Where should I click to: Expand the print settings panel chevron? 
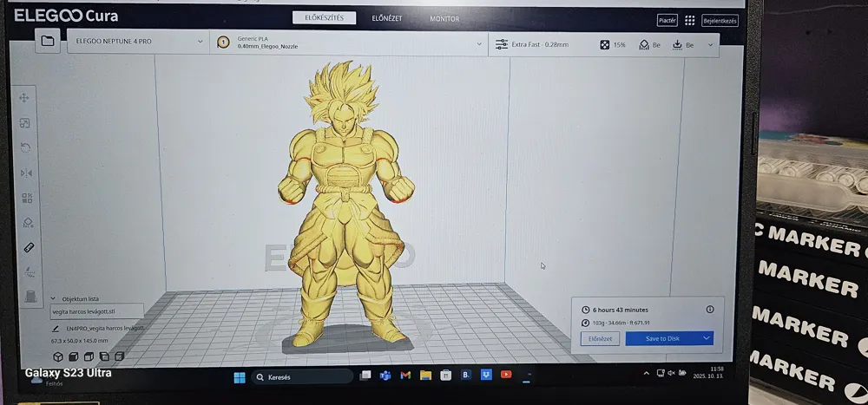click(711, 45)
